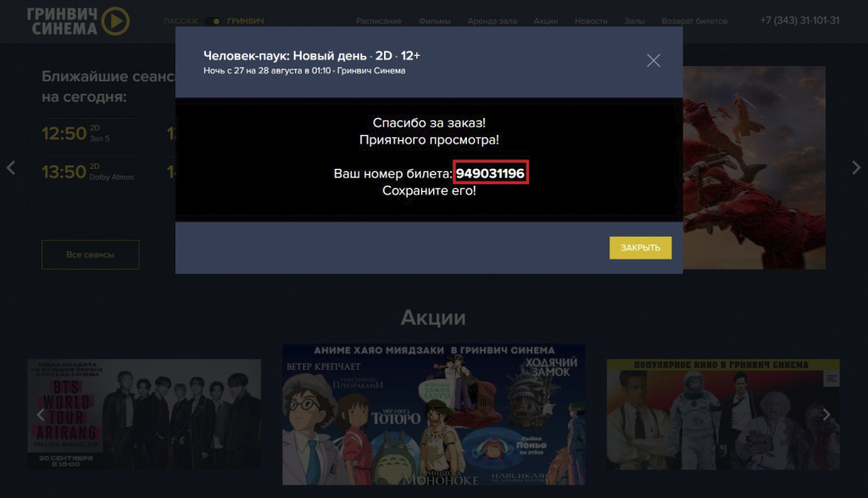Select the ticket number 949031196
Image resolution: width=868 pixels, height=498 pixels.
pos(490,173)
